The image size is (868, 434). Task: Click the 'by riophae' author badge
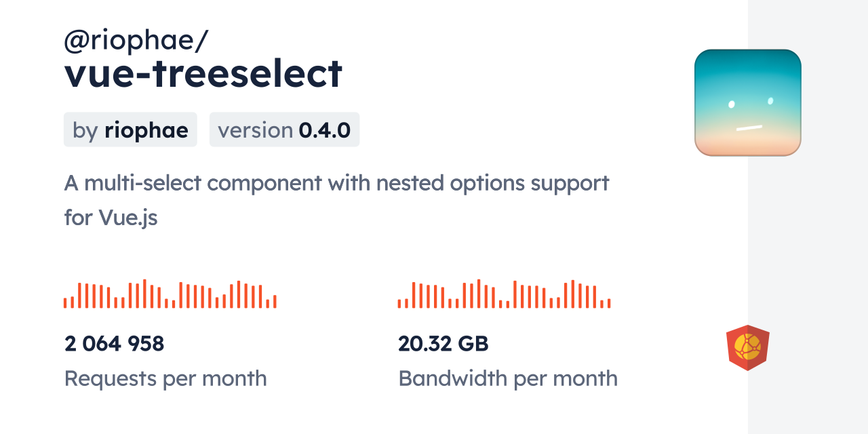point(130,130)
